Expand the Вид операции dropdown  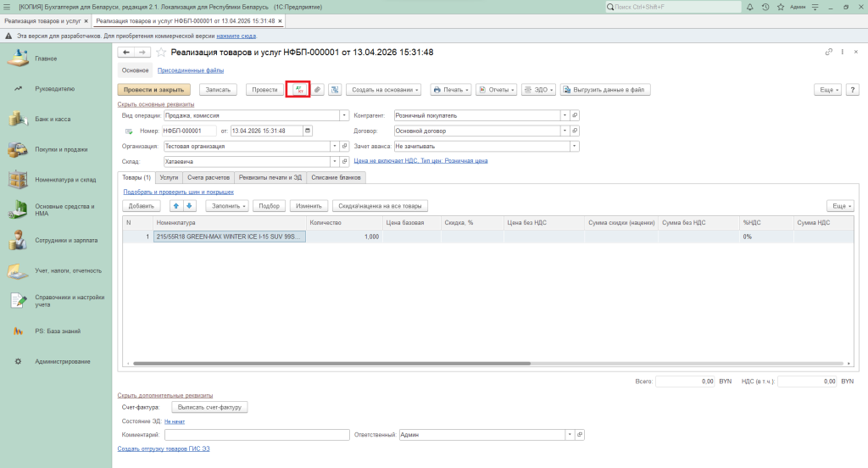(344, 115)
